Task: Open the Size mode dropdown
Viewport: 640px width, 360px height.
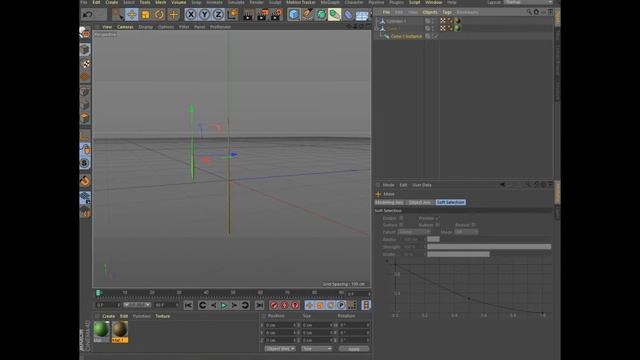Action: pos(316,349)
